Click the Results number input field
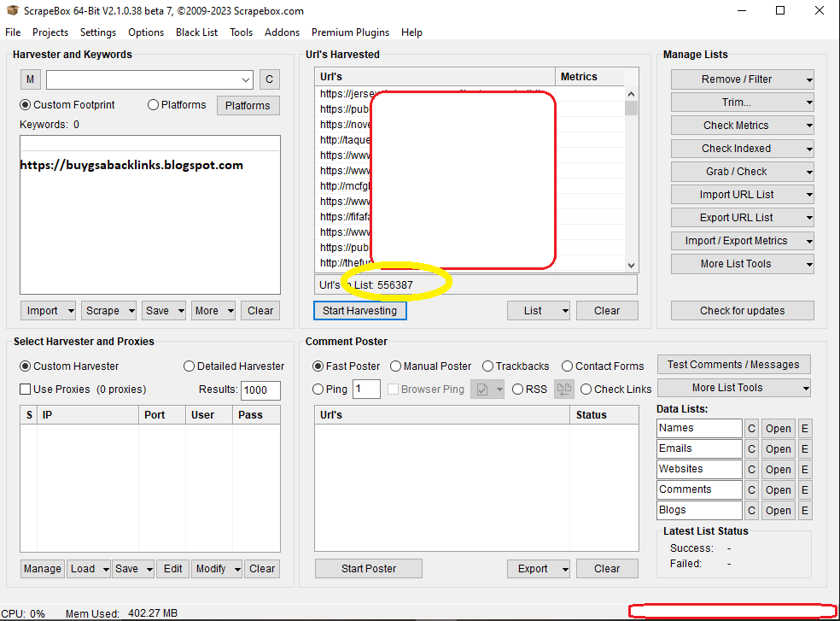Screen dimensions: 840x621 click(260, 390)
